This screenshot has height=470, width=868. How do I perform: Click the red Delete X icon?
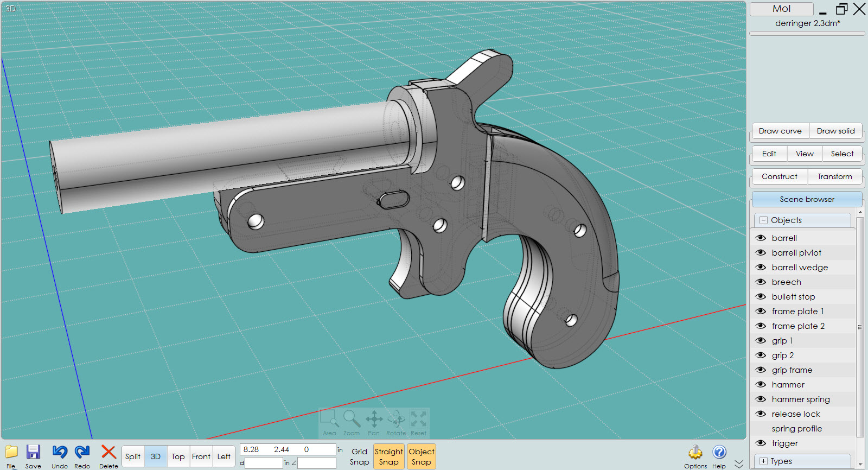tap(108, 452)
